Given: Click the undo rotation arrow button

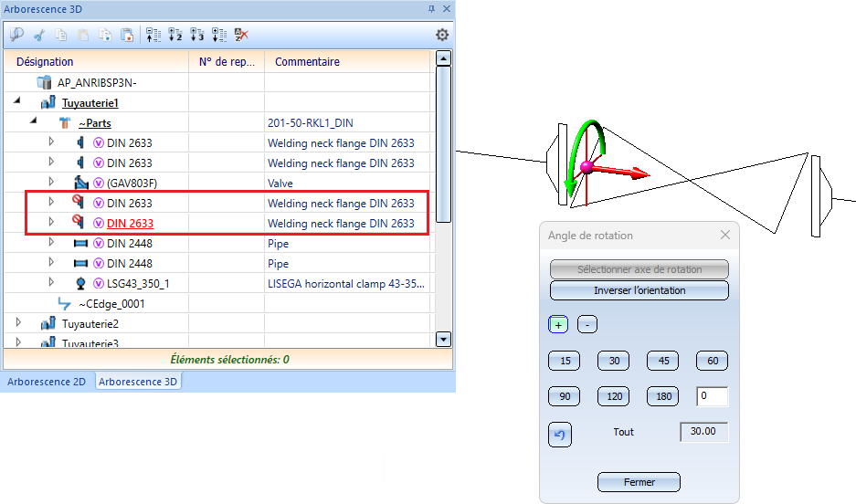Looking at the screenshot, I should (x=560, y=435).
